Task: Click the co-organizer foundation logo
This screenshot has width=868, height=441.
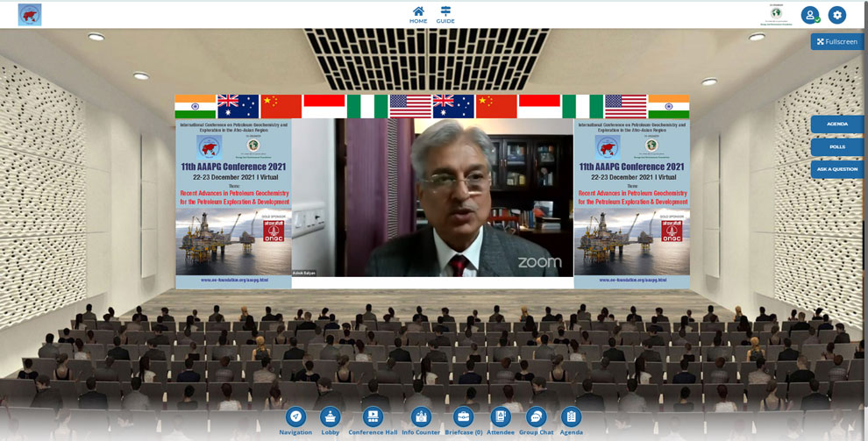Action: point(776,15)
